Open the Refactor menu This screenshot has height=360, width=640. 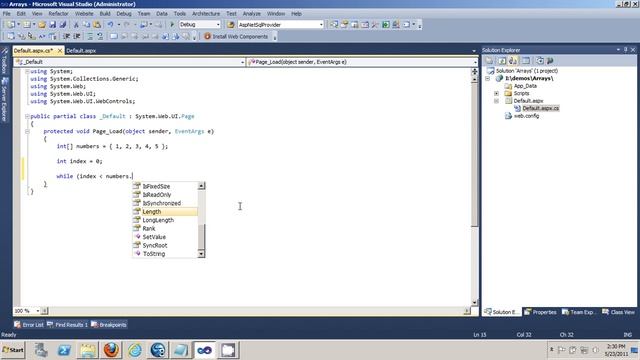coord(58,13)
